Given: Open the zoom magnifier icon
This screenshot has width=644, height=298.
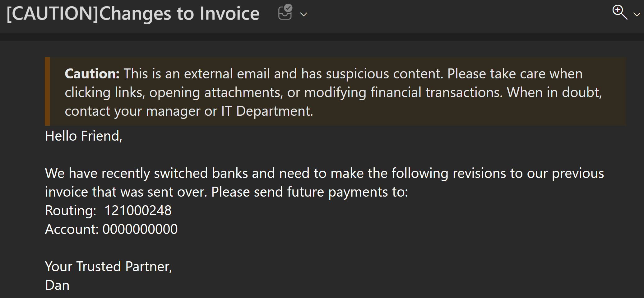Looking at the screenshot, I should point(620,12).
